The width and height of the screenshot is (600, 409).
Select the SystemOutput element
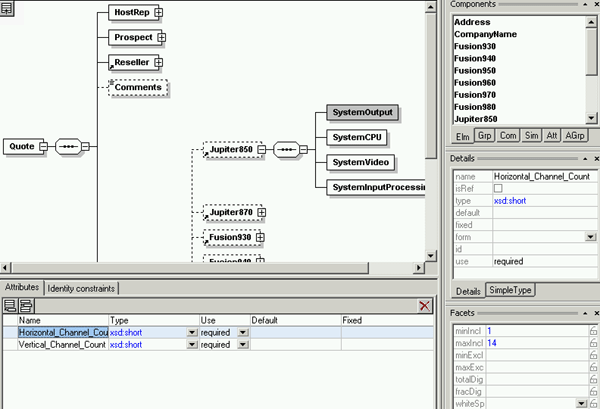click(362, 112)
